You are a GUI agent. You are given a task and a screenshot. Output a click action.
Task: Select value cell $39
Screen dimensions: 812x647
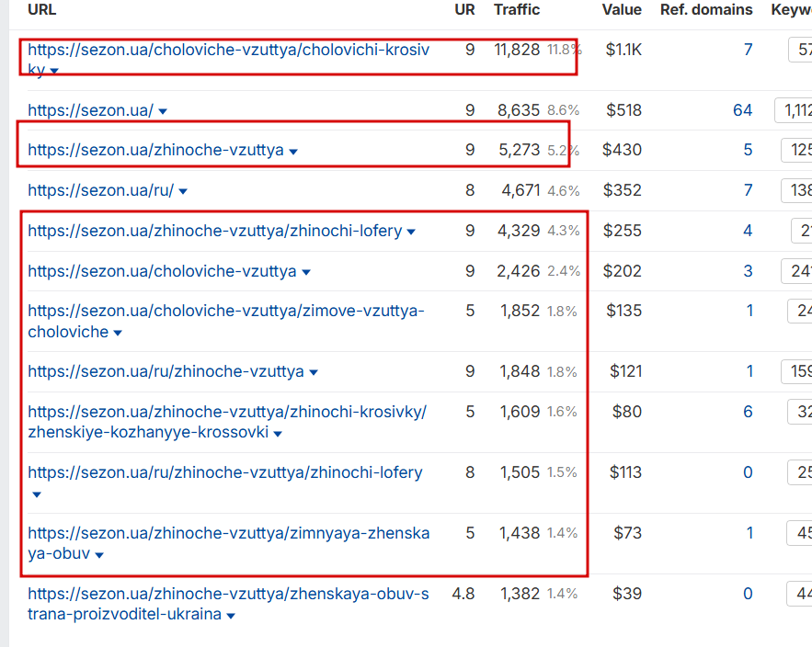627,594
